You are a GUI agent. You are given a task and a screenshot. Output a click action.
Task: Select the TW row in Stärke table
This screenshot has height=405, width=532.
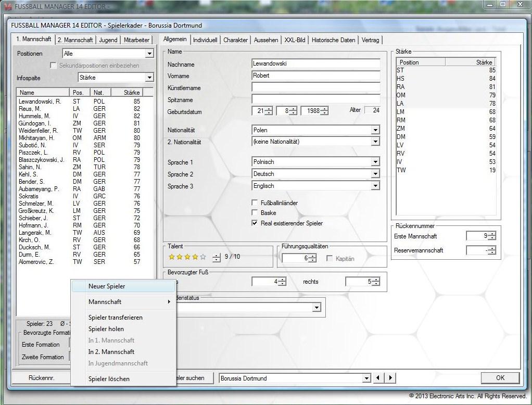[446, 170]
